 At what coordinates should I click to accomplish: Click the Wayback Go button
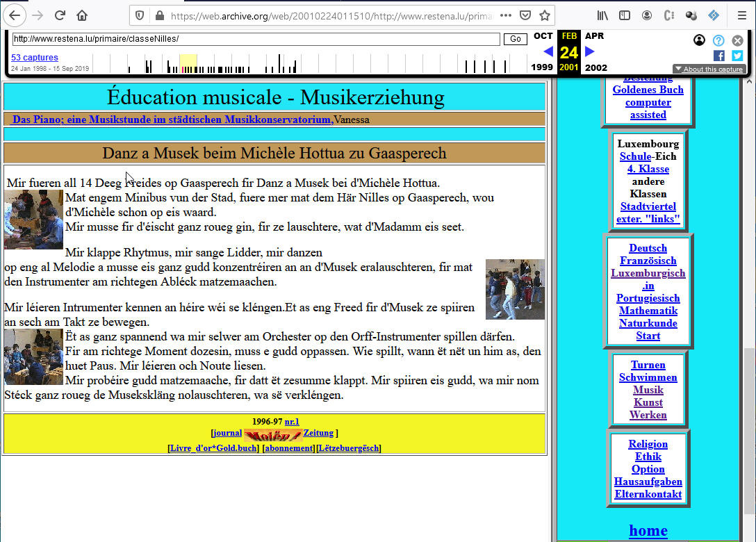pos(516,39)
